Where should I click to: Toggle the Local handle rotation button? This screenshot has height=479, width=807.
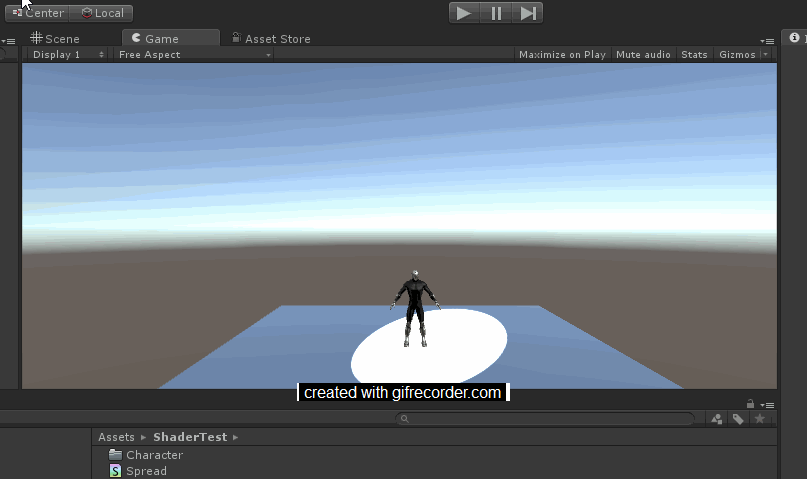101,13
